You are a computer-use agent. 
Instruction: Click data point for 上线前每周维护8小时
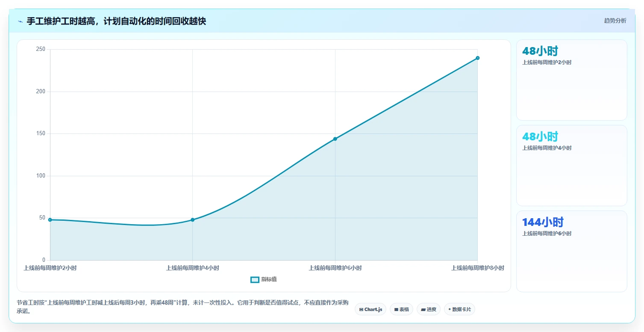tap(477, 58)
